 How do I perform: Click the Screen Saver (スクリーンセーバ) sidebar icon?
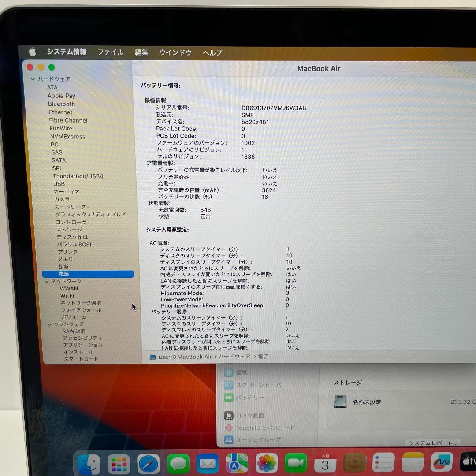point(228,385)
